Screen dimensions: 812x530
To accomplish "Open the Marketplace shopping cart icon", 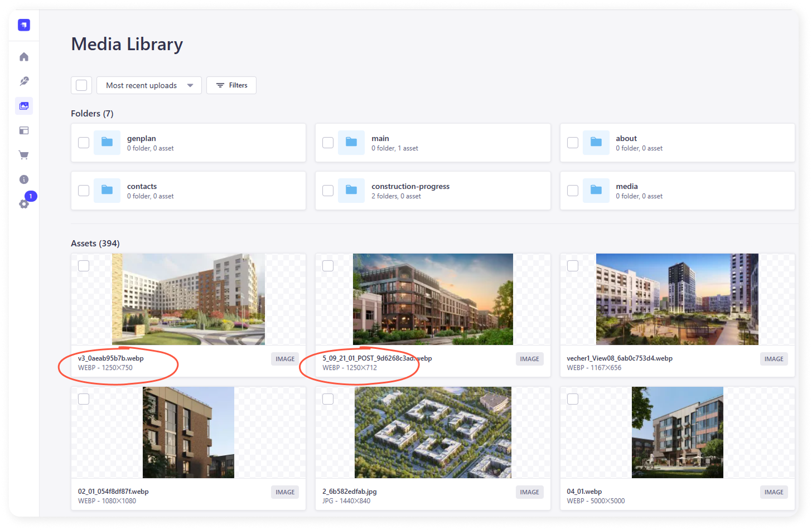I will [x=24, y=155].
